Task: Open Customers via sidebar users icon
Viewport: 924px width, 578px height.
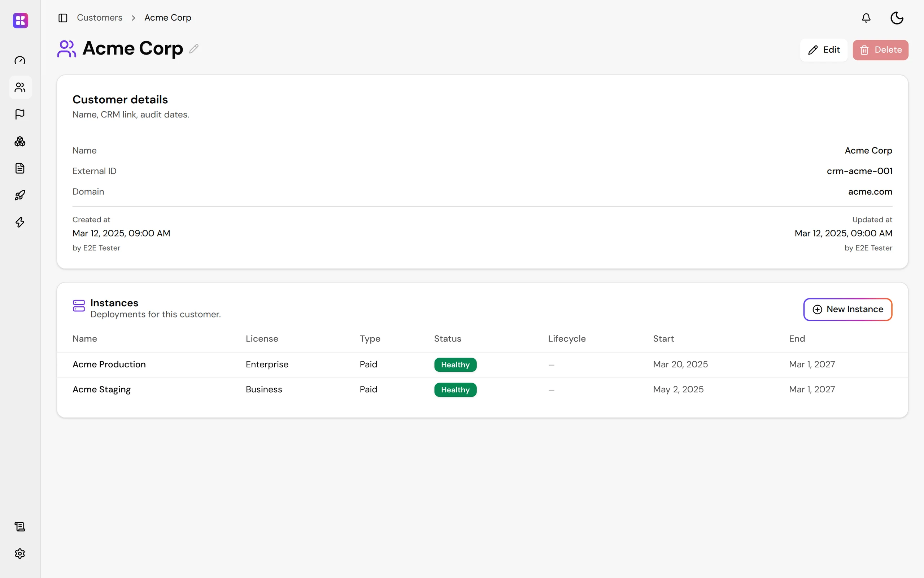Action: click(20, 87)
